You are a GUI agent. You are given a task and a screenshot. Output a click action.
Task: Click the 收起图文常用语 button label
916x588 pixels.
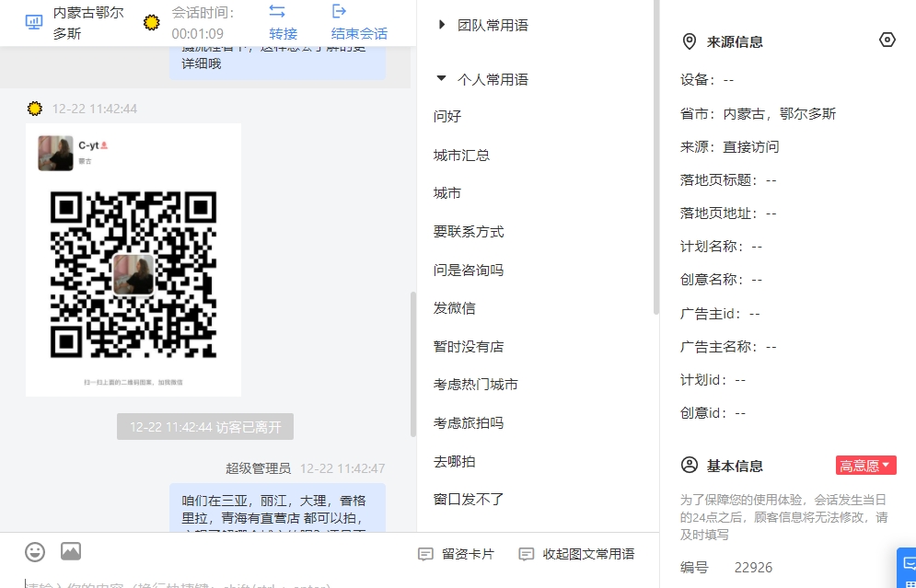coord(588,554)
